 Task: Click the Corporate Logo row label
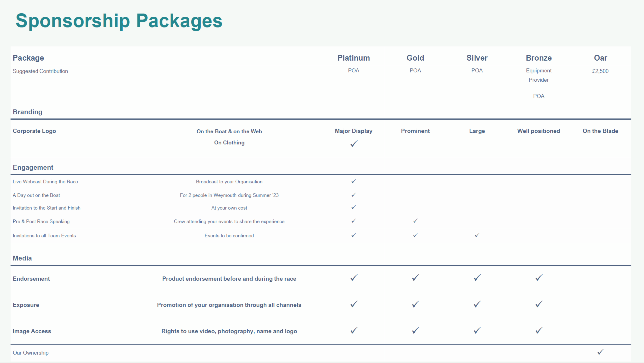(34, 131)
